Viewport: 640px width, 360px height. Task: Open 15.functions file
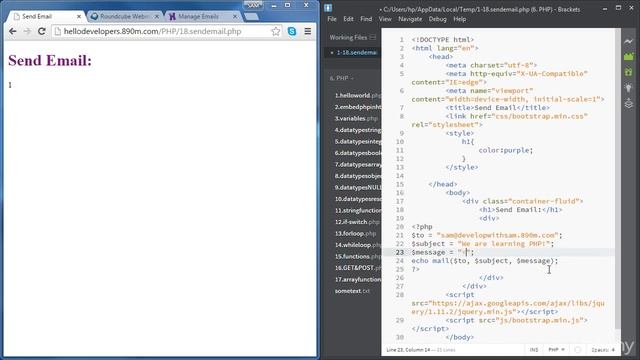pyautogui.click(x=358, y=256)
